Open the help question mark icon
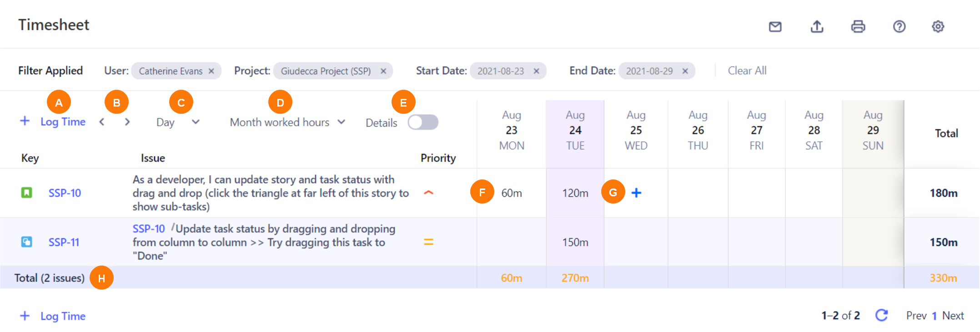The image size is (980, 332). [x=899, y=27]
